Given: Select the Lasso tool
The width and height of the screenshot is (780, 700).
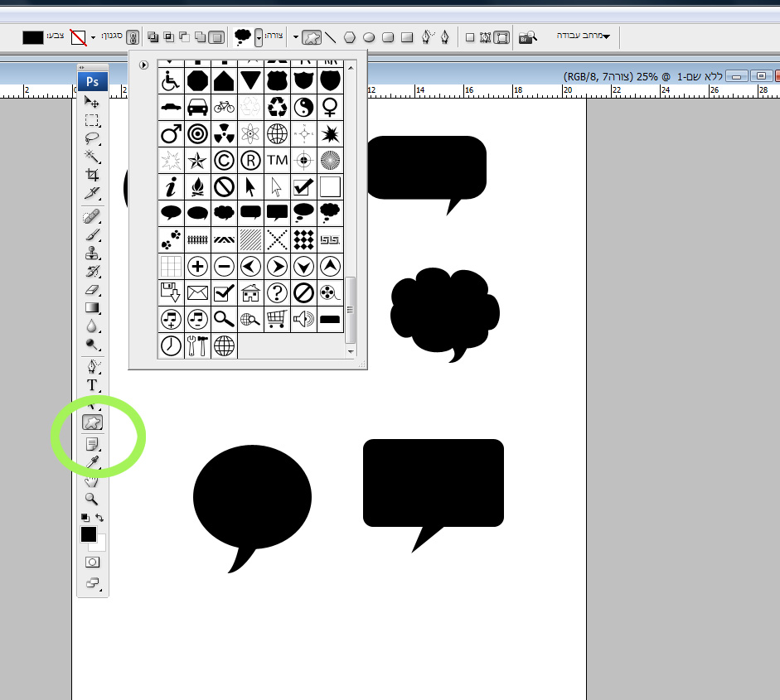Looking at the screenshot, I should [x=92, y=138].
